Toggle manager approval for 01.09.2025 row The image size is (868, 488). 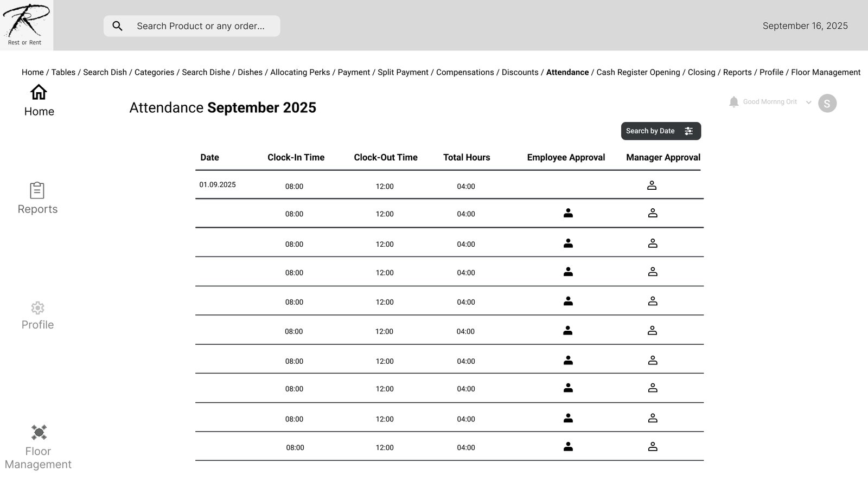652,185
